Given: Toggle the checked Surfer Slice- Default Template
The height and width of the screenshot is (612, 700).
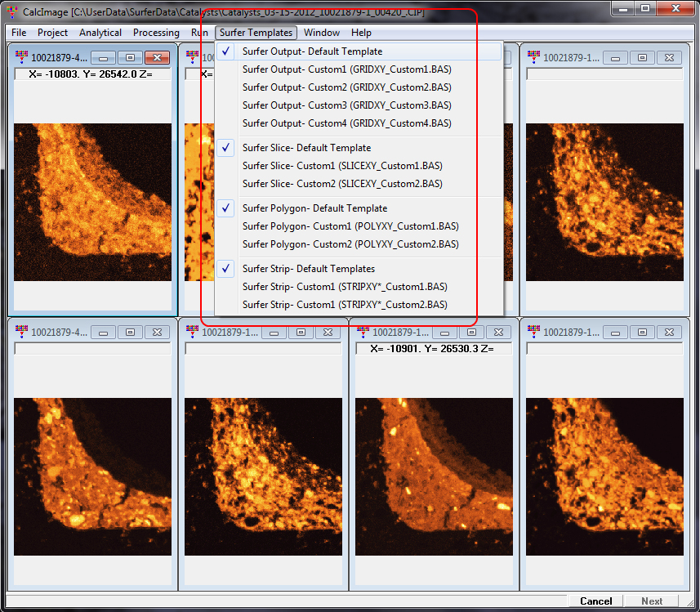Looking at the screenshot, I should coord(306,148).
